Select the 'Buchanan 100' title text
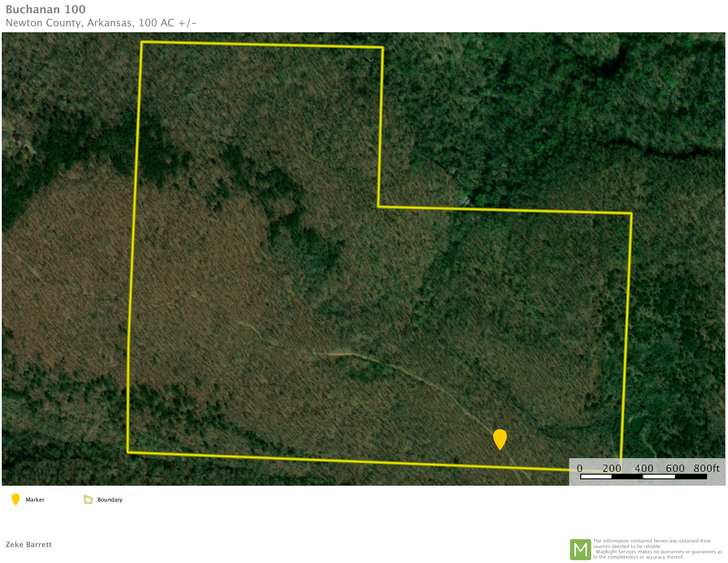This screenshot has height=563, width=728. (46, 9)
